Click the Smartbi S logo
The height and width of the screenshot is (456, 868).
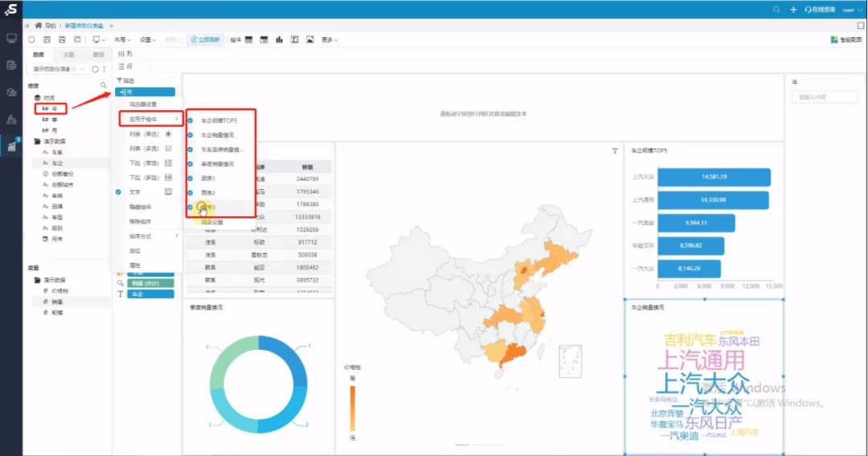coord(11,9)
